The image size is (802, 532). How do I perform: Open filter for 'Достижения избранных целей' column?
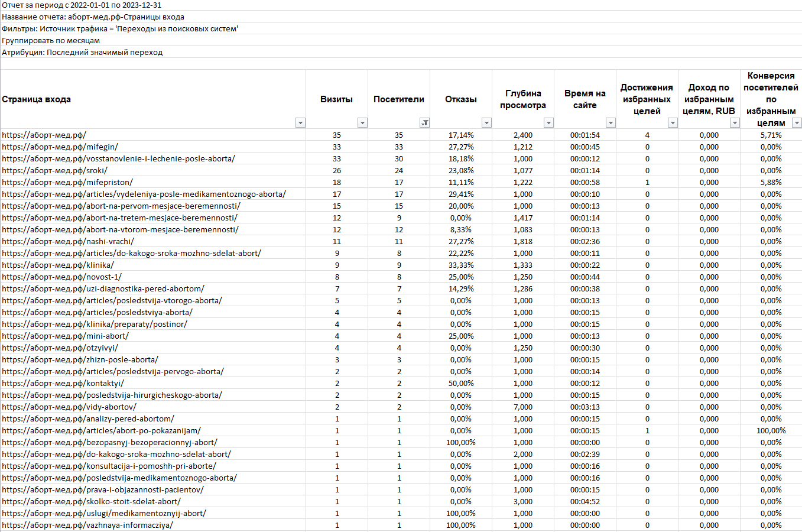(673, 123)
